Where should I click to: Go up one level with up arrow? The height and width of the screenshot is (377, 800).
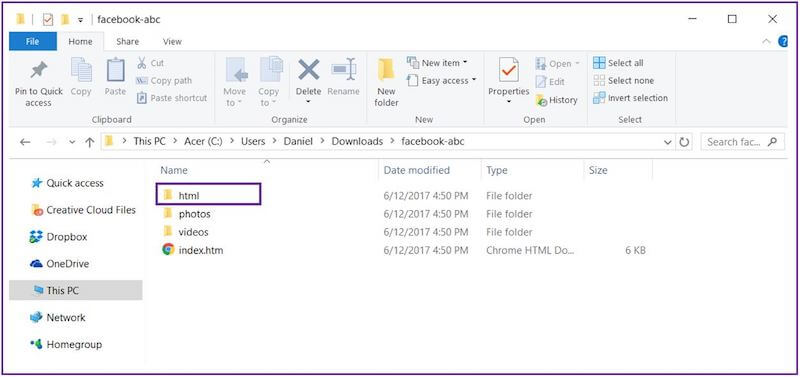pyautogui.click(x=89, y=142)
